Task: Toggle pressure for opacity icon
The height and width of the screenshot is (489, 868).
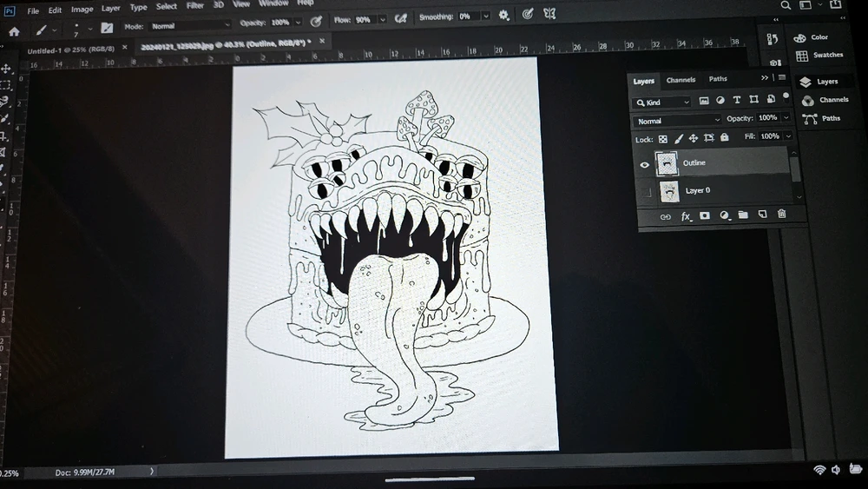Action: coord(316,21)
